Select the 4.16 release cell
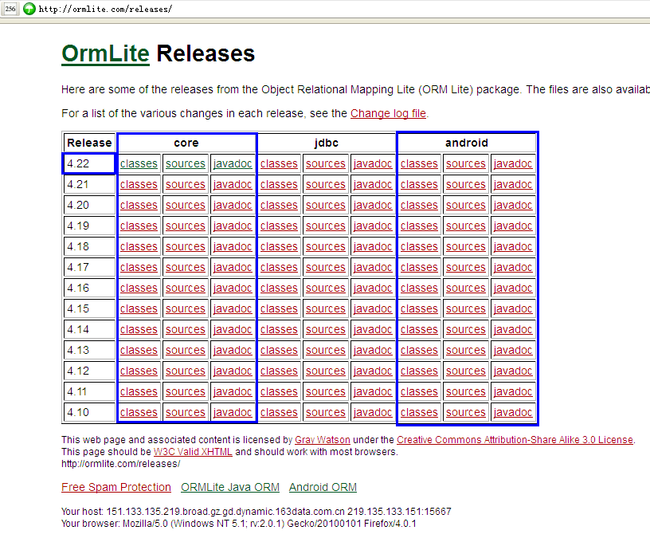Screen dimensions: 650x542 [90, 288]
